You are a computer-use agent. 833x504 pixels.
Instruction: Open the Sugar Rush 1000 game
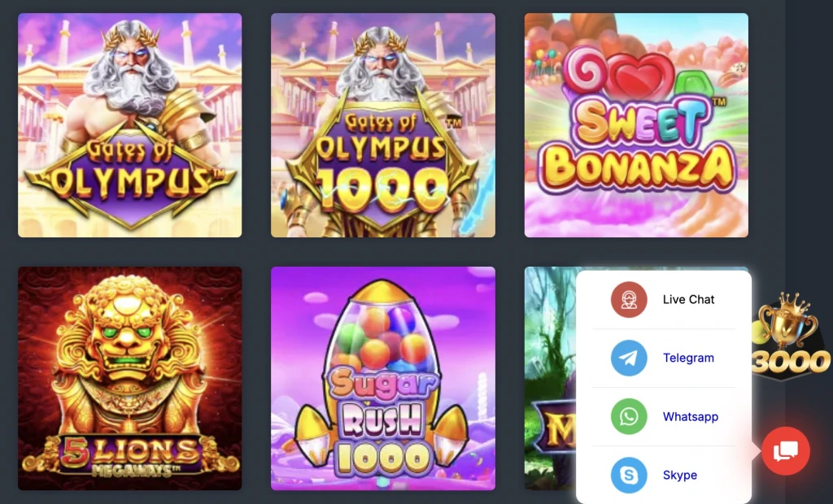tap(383, 378)
